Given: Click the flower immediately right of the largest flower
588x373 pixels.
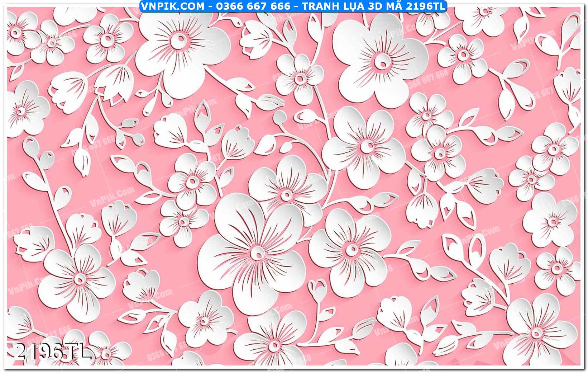Looking at the screenshot, I should tap(351, 249).
